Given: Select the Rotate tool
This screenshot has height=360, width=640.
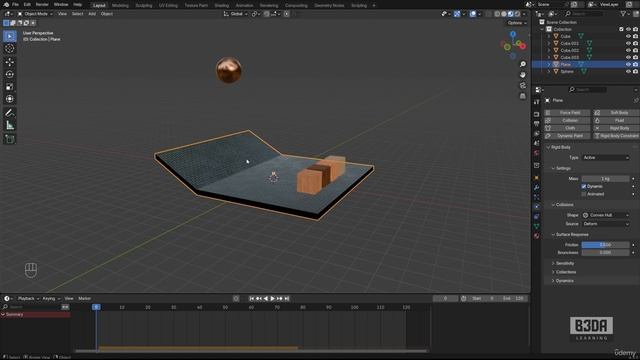Looking at the screenshot, I should click(x=10, y=74).
